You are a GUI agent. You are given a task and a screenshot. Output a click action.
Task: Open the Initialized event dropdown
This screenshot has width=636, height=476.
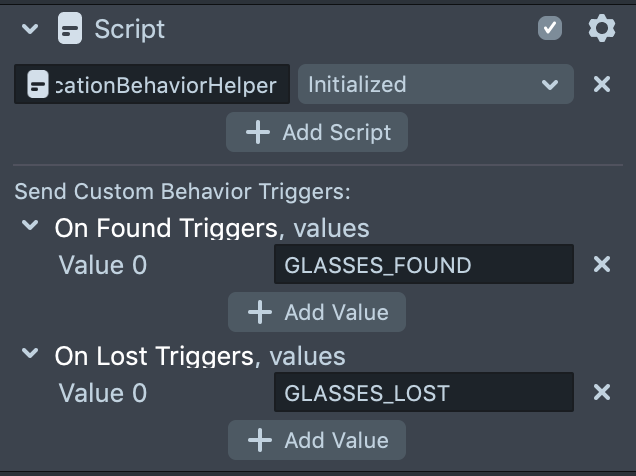(435, 85)
